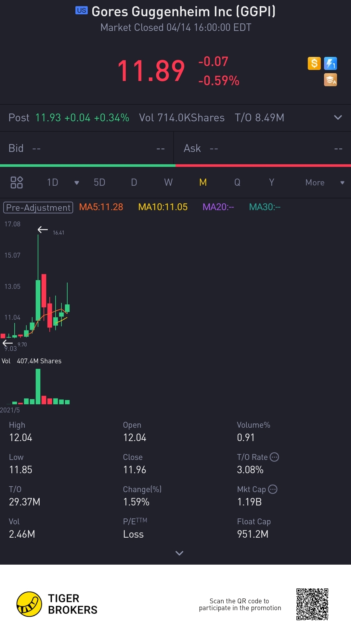The height and width of the screenshot is (644, 351).
Task: Open Mkt Cap info bubble
Action: pos(273,489)
